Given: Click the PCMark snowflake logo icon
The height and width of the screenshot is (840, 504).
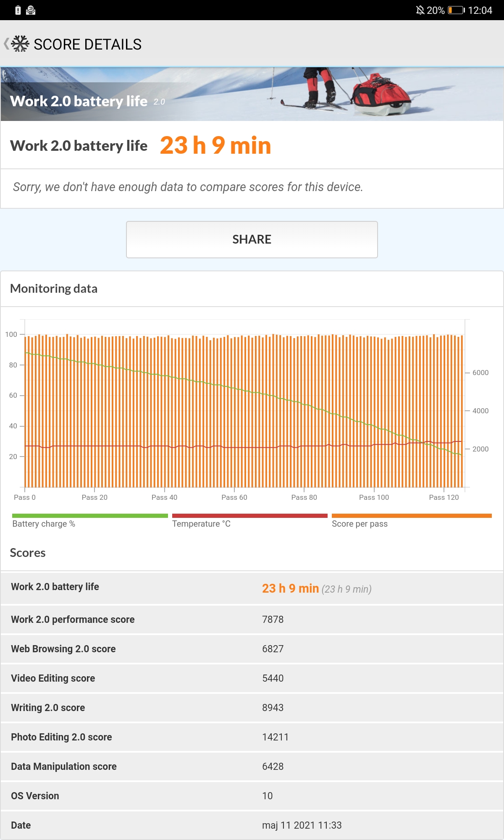Looking at the screenshot, I should (20, 44).
